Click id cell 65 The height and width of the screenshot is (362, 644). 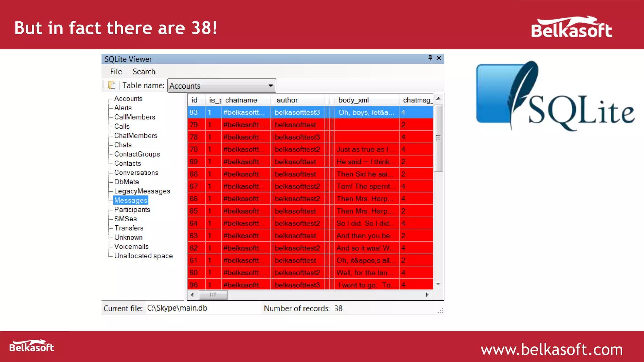(196, 211)
